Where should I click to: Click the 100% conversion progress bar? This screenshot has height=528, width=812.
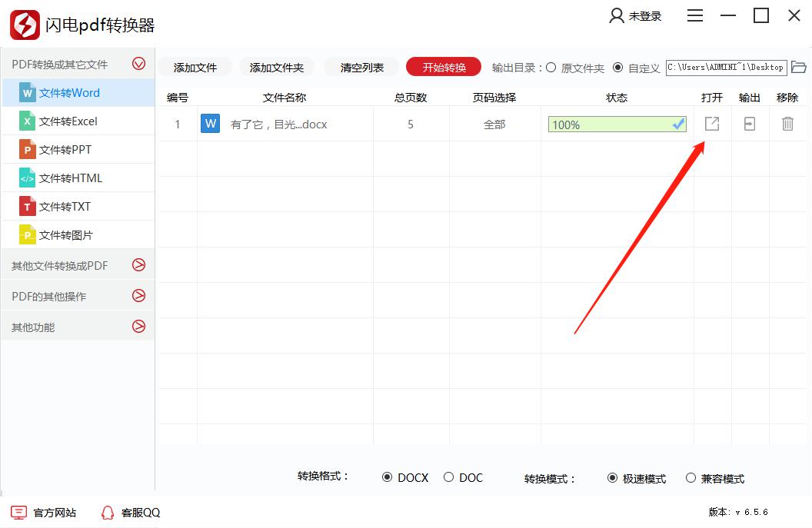point(617,125)
